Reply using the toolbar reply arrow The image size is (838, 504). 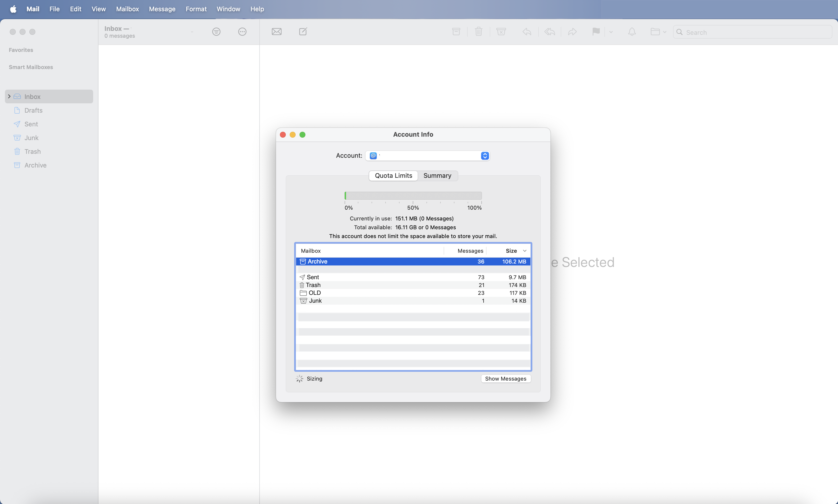click(527, 32)
